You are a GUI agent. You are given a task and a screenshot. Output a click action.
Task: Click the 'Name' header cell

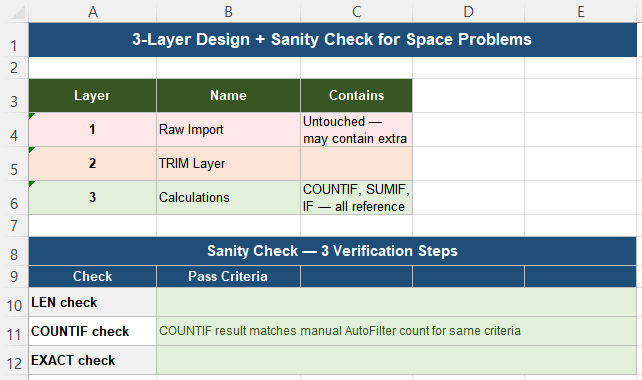tap(228, 95)
